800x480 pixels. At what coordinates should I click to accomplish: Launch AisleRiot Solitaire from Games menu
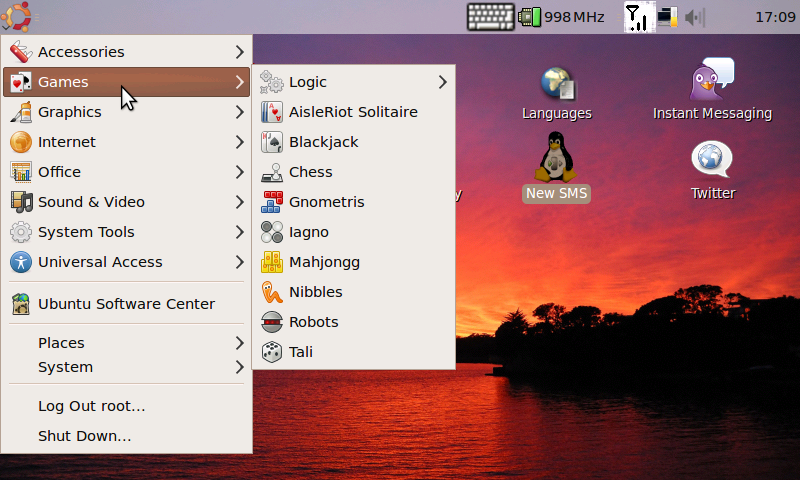[x=353, y=112]
